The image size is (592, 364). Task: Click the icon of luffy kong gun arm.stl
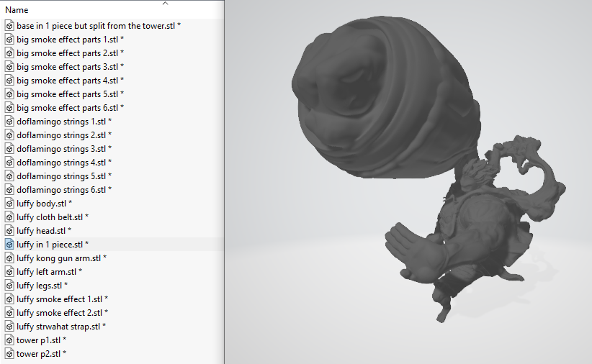tap(9, 258)
